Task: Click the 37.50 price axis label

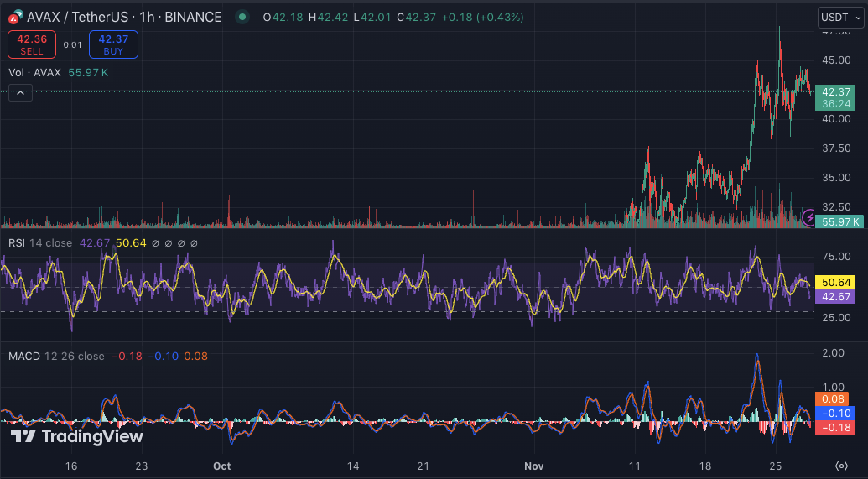Action: pyautogui.click(x=836, y=148)
